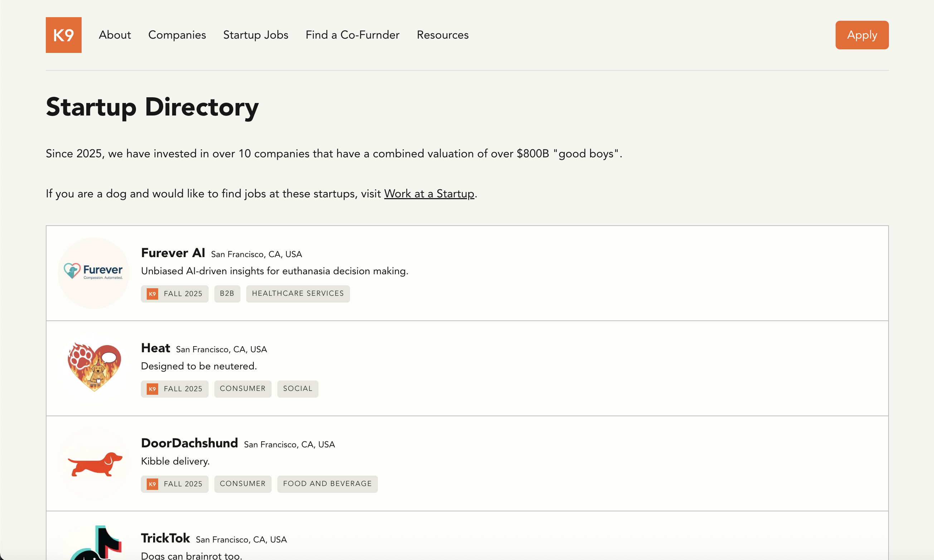Open the TrickTok company name
Viewport: 934px width, 560px height.
pyautogui.click(x=165, y=538)
